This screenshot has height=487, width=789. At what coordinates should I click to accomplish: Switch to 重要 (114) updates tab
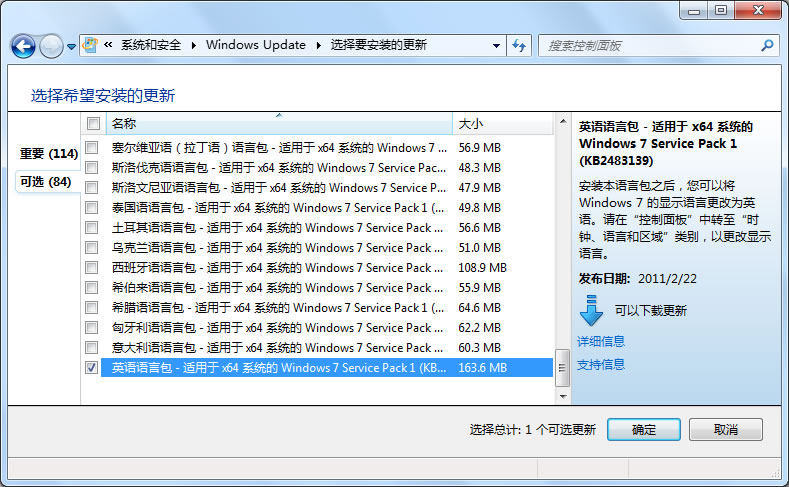(49, 153)
